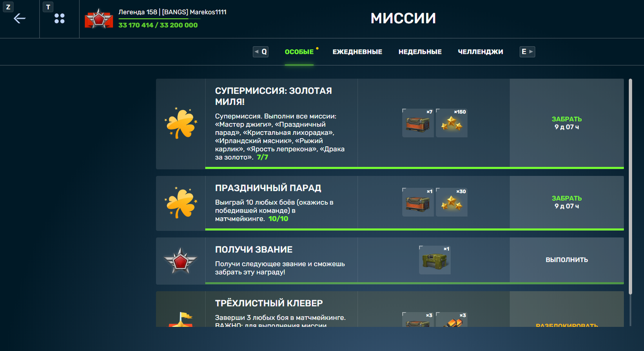Click the green x1 container reward icon
644x351 pixels.
[435, 260]
